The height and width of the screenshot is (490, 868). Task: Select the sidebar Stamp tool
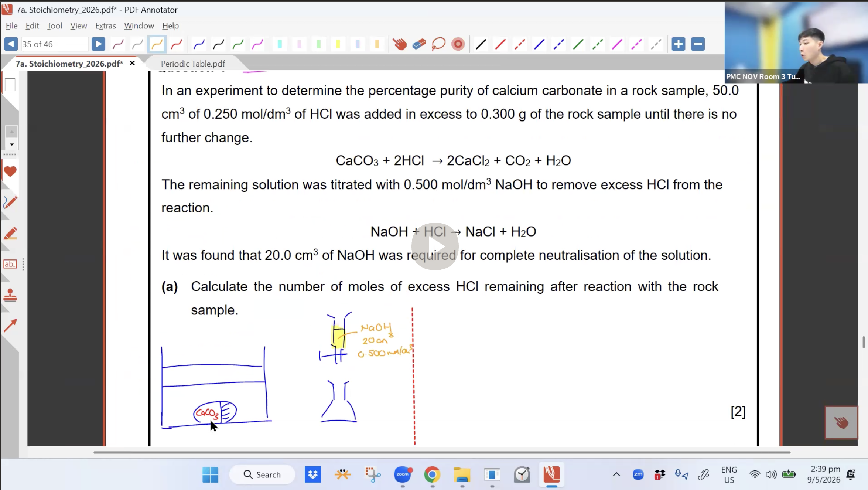click(x=10, y=295)
